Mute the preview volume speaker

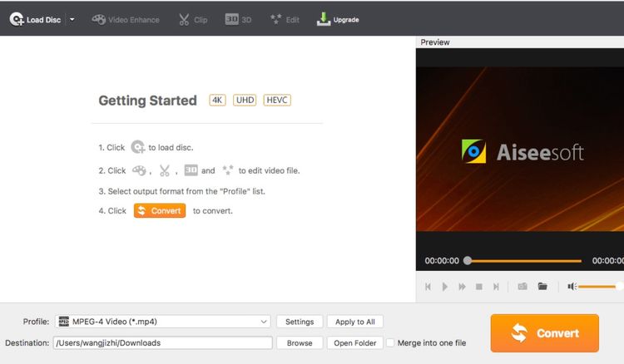[x=572, y=287]
